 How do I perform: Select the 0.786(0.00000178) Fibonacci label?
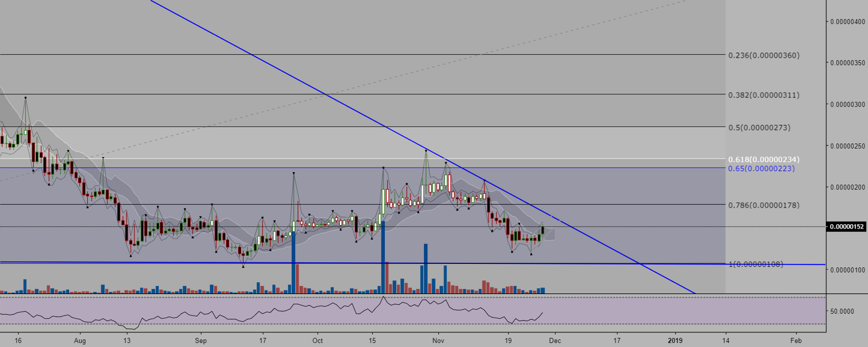(763, 205)
